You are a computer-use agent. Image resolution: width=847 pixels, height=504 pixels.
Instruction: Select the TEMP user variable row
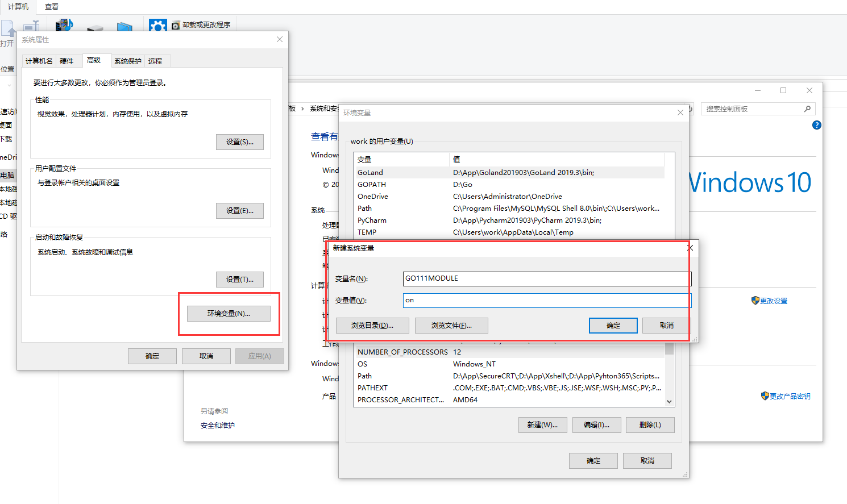tap(509, 232)
